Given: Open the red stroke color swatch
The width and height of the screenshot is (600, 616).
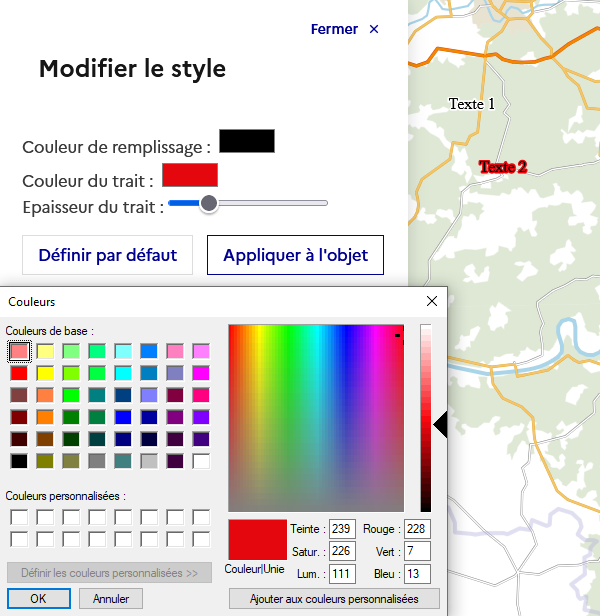Looking at the screenshot, I should click(190, 175).
